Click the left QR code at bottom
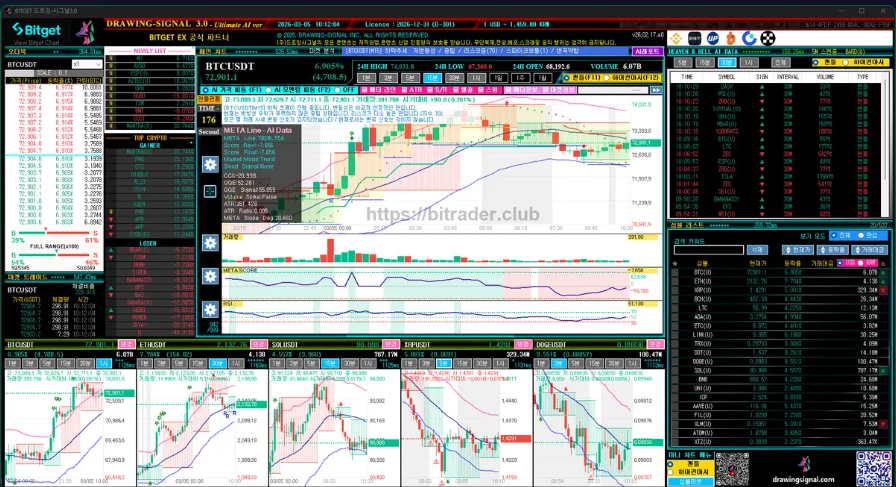Viewport: 896px width, 487px height. pos(732,469)
